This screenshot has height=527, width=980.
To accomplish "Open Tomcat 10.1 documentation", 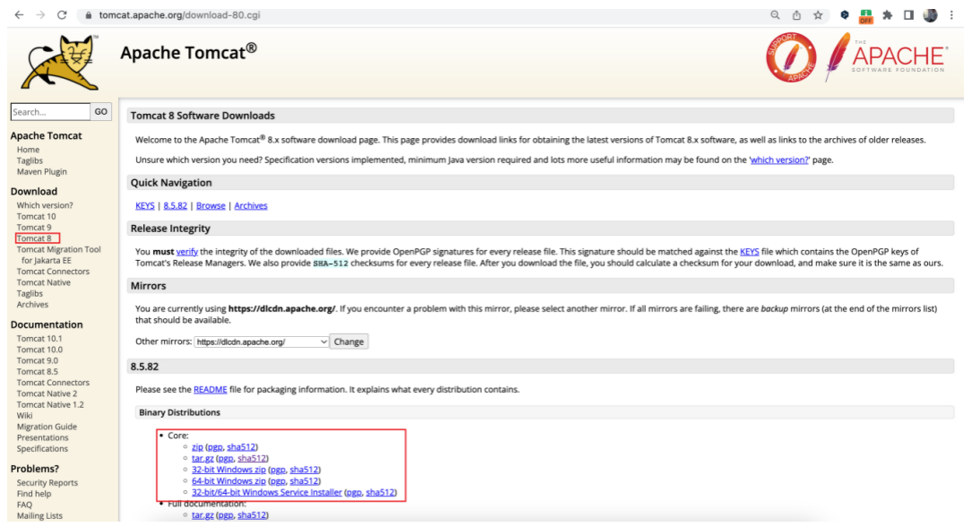I will click(39, 339).
